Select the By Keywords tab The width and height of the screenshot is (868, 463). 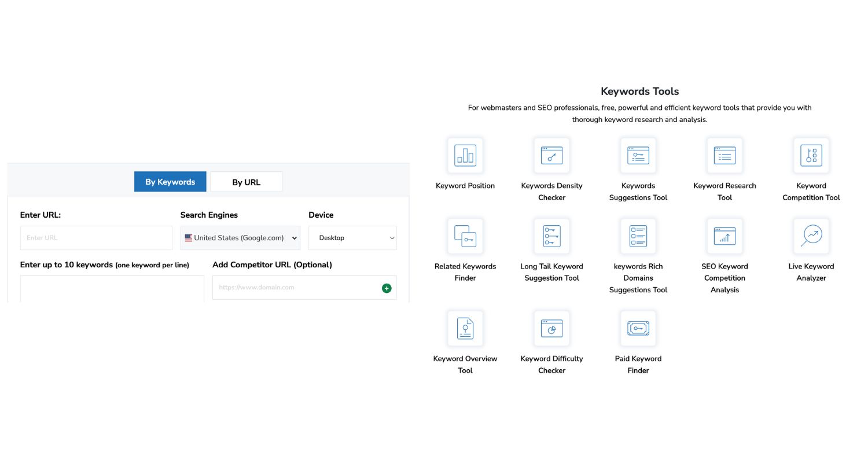click(170, 182)
